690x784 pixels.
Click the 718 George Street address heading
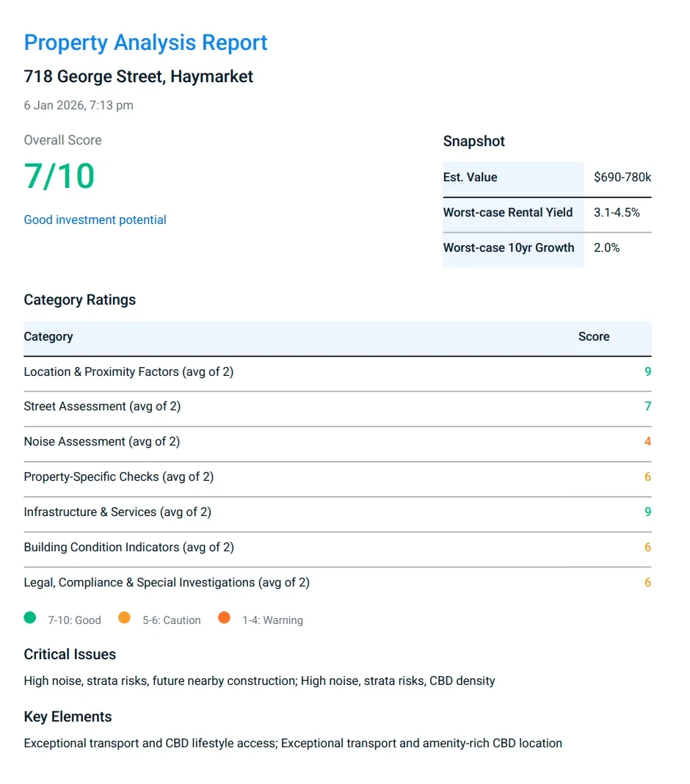click(x=138, y=76)
